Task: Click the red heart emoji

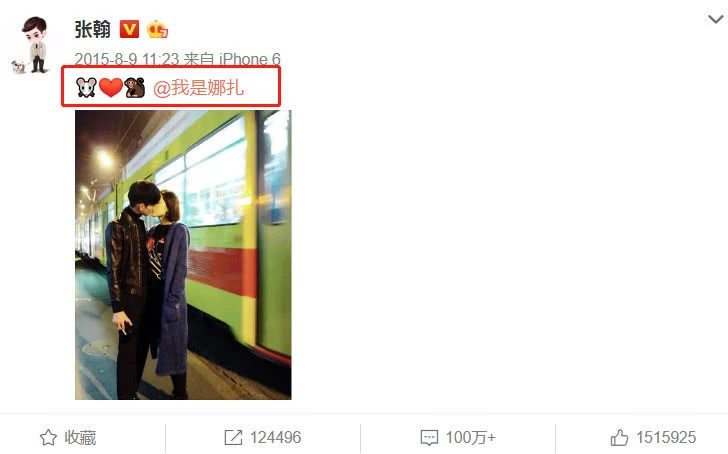Action: click(110, 87)
